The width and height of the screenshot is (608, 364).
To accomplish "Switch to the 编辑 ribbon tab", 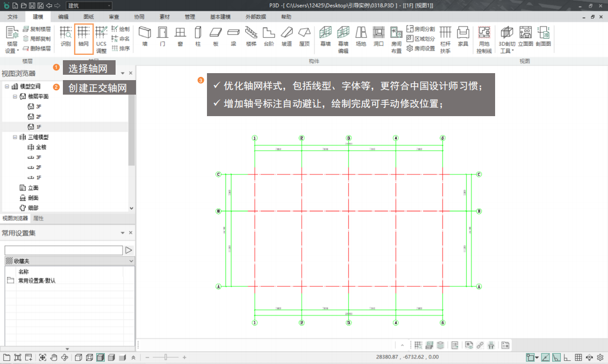I will (63, 17).
